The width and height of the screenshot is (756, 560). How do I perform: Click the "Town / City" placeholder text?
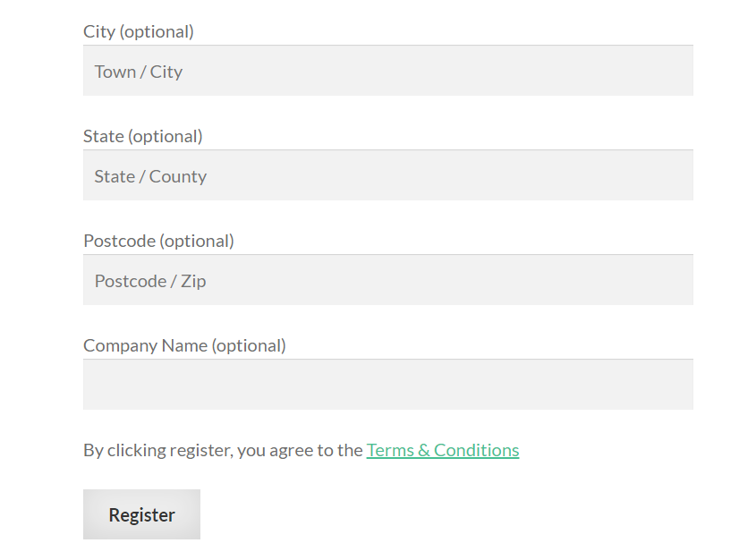point(139,72)
